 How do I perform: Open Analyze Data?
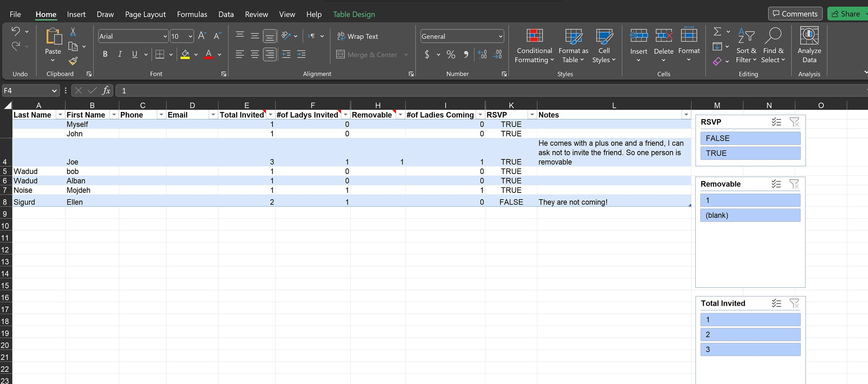pyautogui.click(x=809, y=45)
